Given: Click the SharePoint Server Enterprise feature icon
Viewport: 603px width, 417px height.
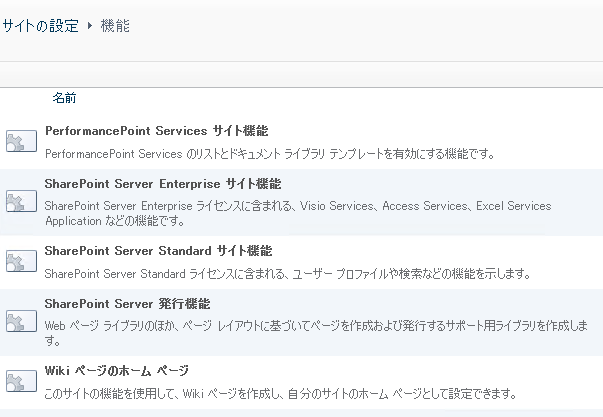Looking at the screenshot, I should (20, 202).
